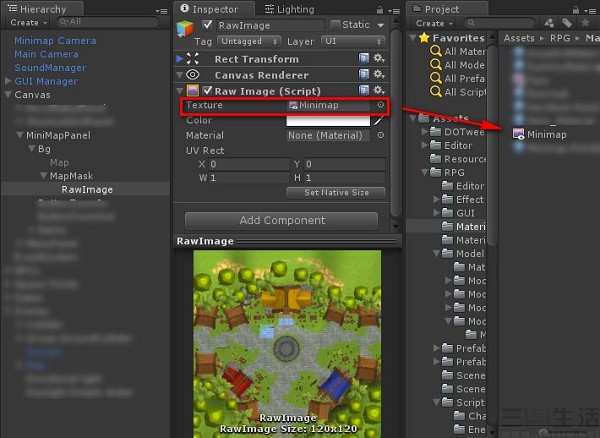Click the Project panel search field

(x=499, y=23)
